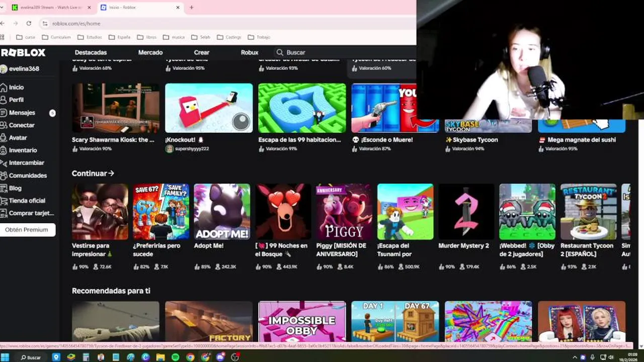Screen dimensions: 644x362
Task: Open the Calculator icon in the taskbar
Action: tap(86, 357)
